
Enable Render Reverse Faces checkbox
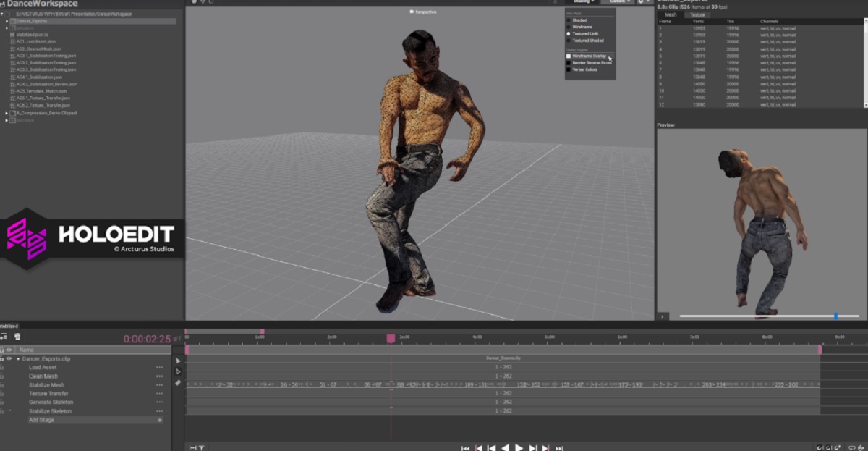click(569, 63)
